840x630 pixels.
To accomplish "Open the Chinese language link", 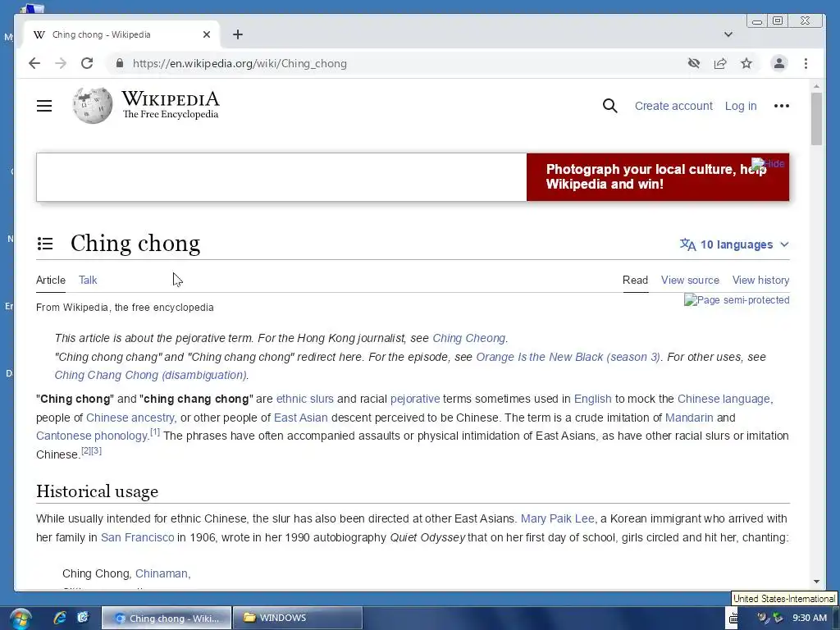I will [724, 399].
